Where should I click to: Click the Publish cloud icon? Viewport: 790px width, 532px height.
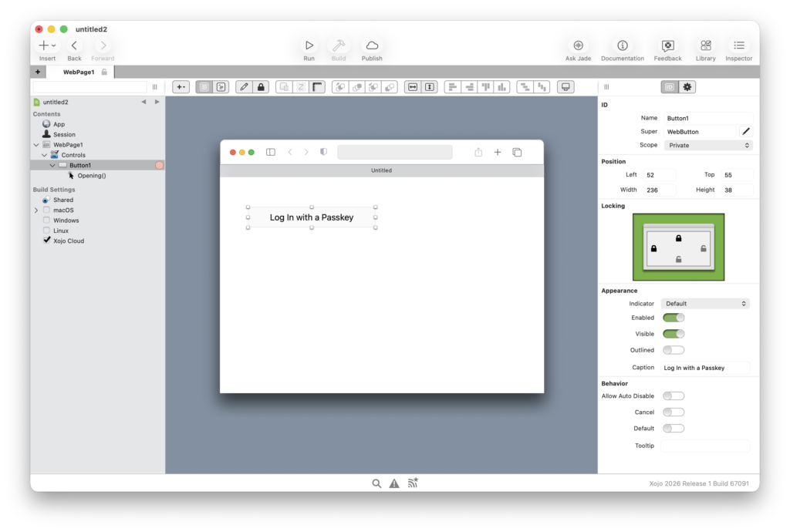pyautogui.click(x=372, y=46)
